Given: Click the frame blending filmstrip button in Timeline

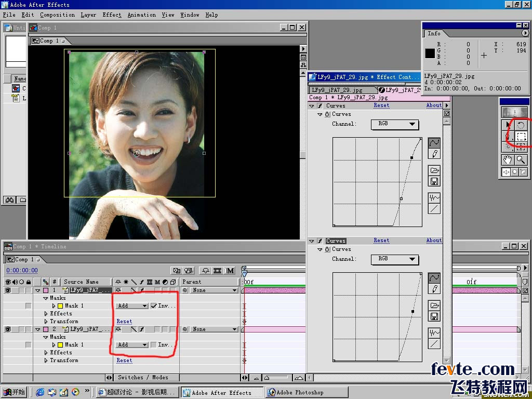Looking at the screenshot, I should tap(218, 270).
